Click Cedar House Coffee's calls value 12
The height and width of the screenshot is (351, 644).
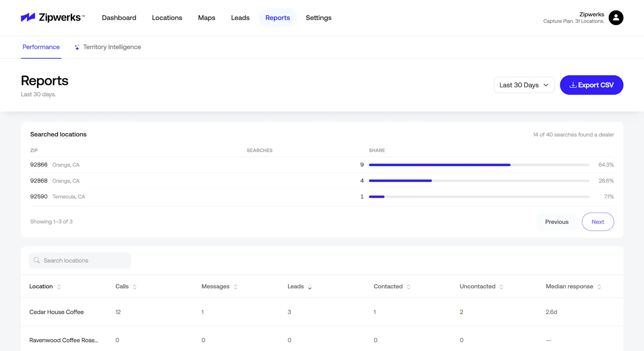(x=118, y=312)
